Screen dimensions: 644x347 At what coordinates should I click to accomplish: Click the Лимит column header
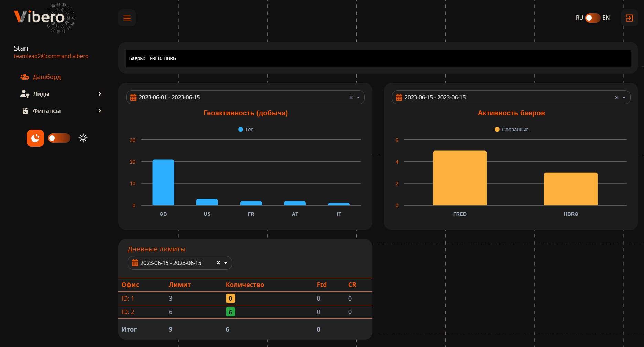point(180,285)
